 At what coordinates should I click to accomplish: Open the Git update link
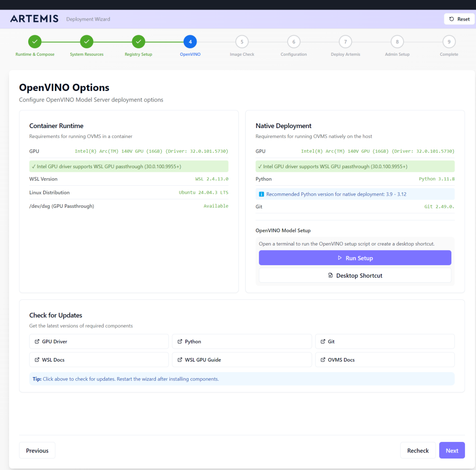(x=385, y=341)
